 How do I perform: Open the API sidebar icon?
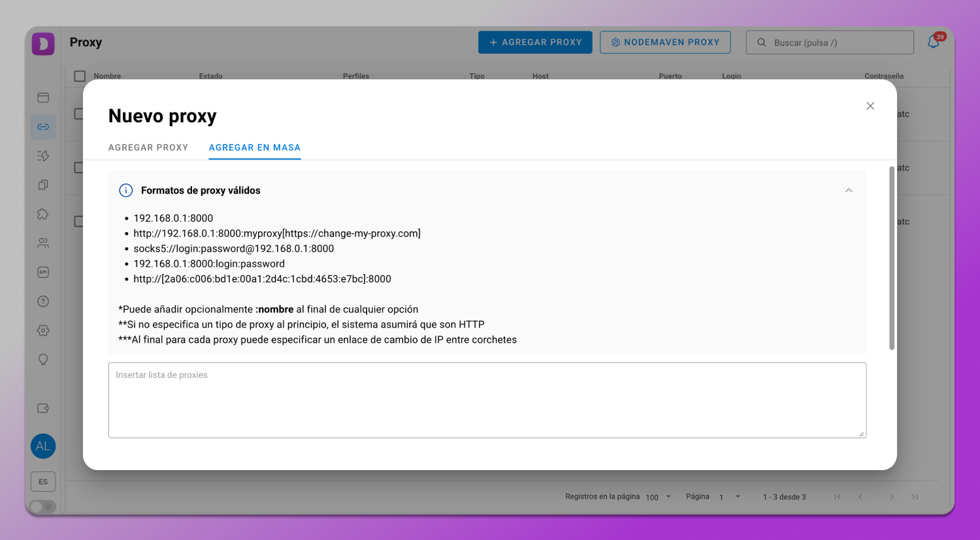point(43,273)
